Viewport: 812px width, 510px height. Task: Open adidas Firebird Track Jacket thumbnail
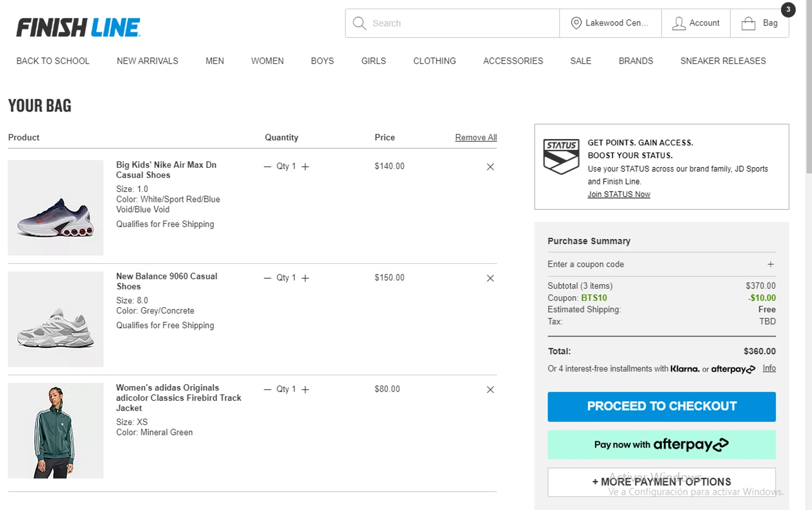[56, 430]
